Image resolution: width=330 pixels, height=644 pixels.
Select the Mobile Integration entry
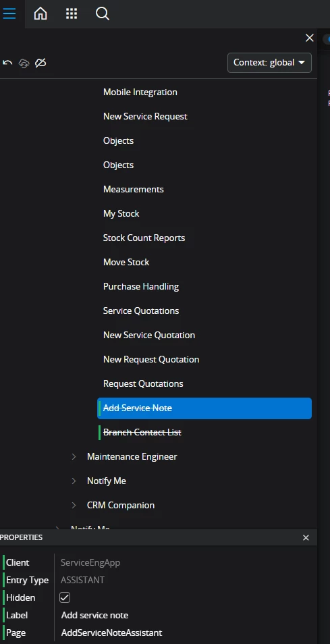point(140,92)
